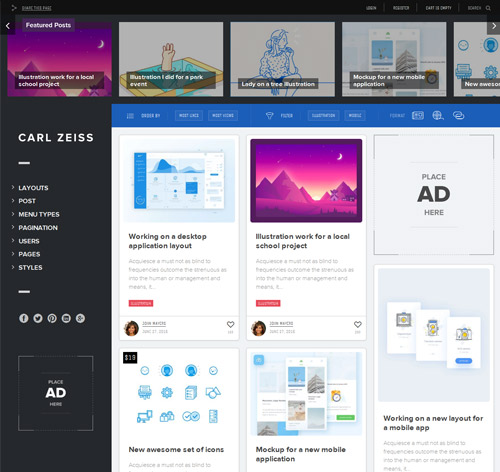The image size is (500, 472).
Task: Like the local school project post
Action: point(358,324)
